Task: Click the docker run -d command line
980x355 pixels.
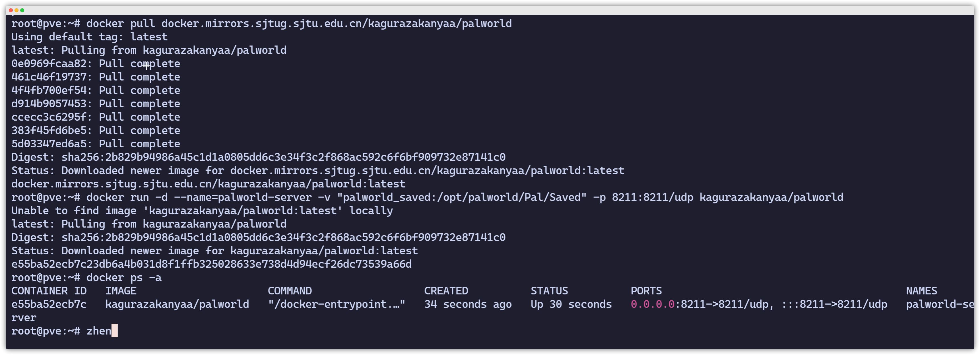Action: pyautogui.click(x=427, y=197)
